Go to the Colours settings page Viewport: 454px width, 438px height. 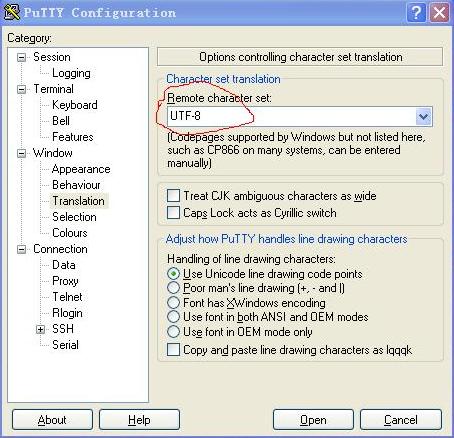coord(70,233)
